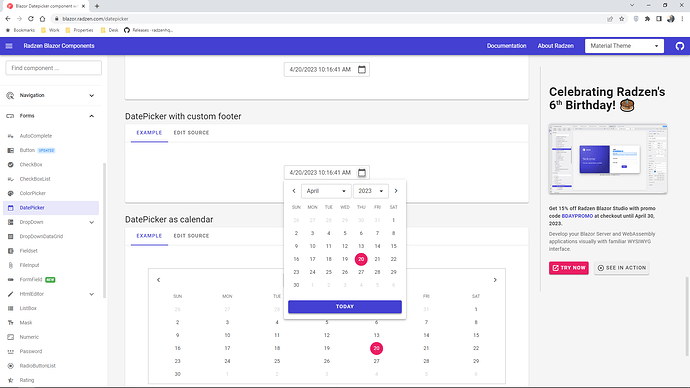The image size is (690, 388).
Task: Select day 22 in inline calendar
Action: tap(476, 348)
